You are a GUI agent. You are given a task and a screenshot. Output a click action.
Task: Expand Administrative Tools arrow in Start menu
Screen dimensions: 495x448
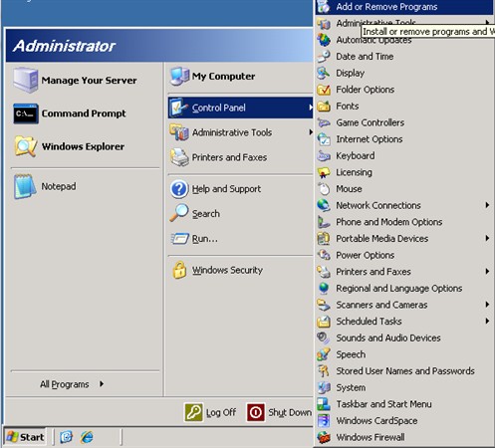click(x=310, y=132)
